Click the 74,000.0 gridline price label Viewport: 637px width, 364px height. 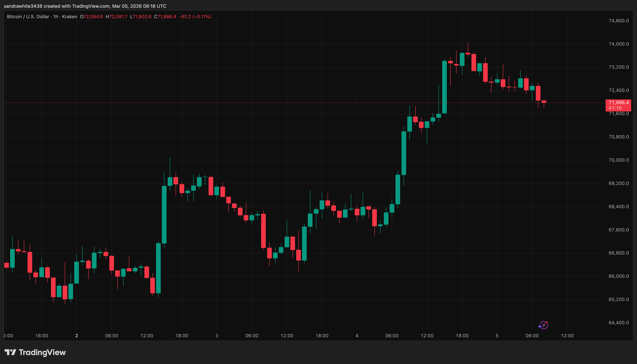tap(619, 44)
